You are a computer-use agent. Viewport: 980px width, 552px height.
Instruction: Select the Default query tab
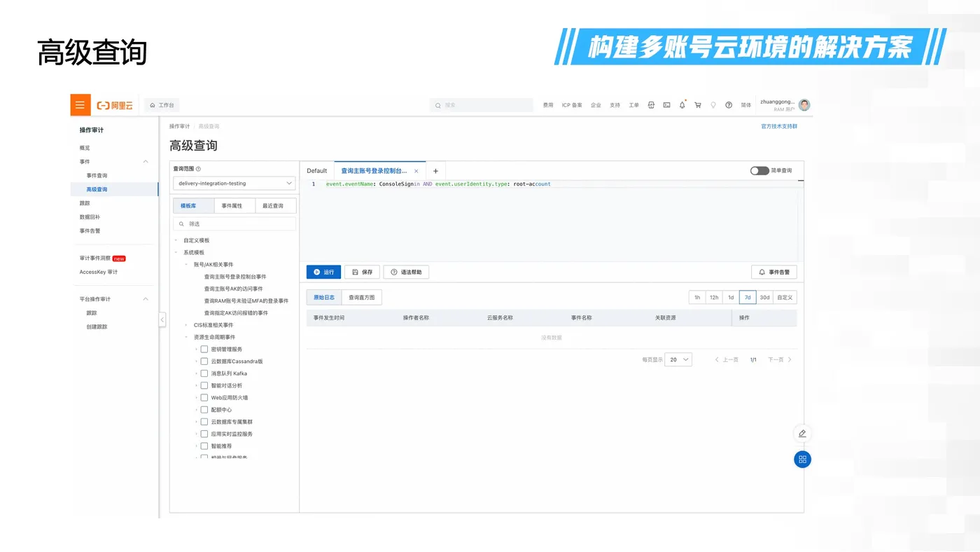317,171
